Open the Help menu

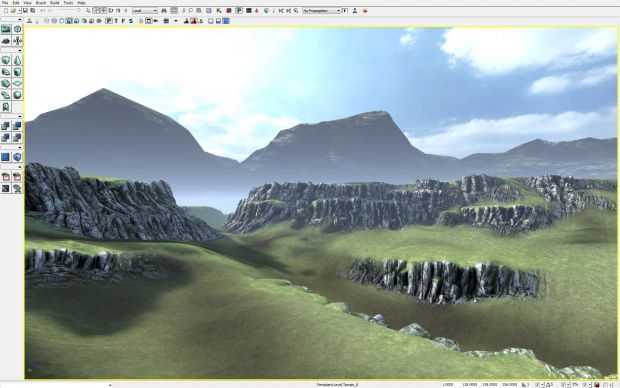81,3
